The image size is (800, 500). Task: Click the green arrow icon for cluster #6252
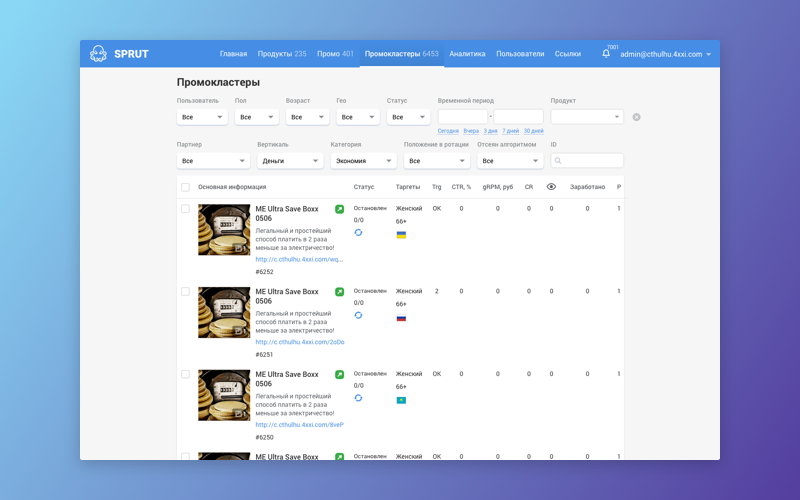click(339, 209)
